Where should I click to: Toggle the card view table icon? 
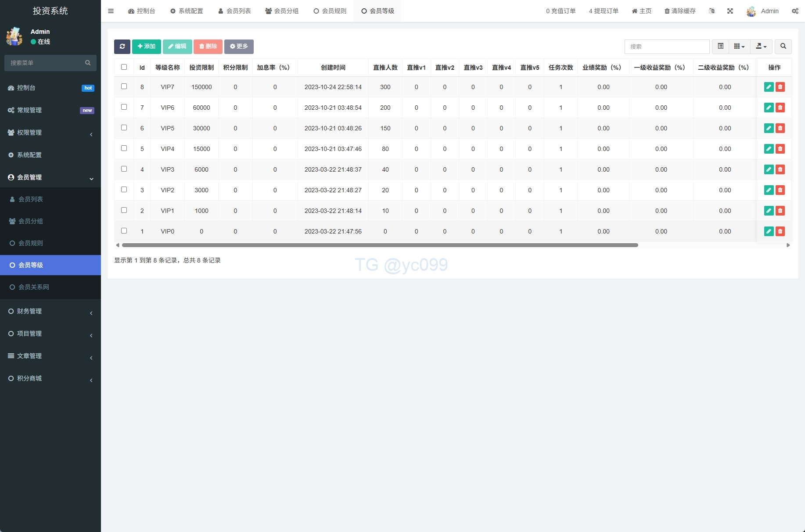[x=720, y=47]
